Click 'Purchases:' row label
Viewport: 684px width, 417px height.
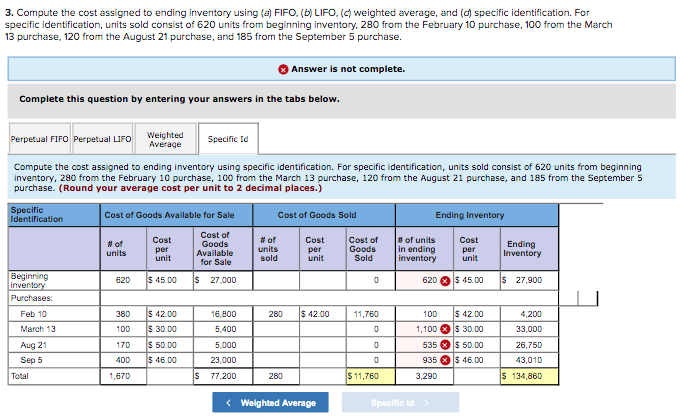pos(31,298)
